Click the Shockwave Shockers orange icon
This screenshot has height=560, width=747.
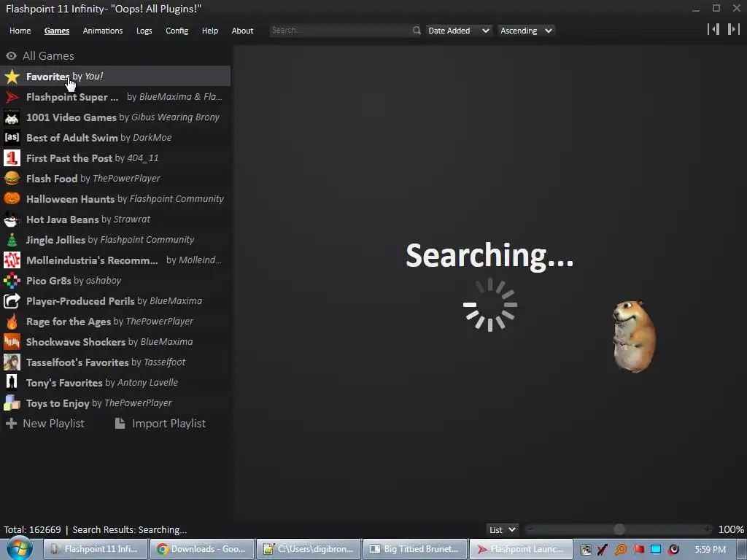[x=12, y=342]
